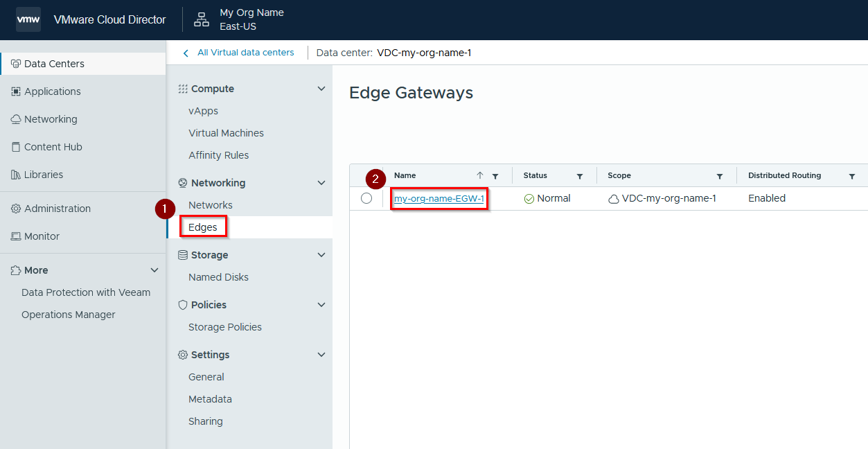
Task: Open the Distributed Routing column filter icon
Action: point(852,176)
